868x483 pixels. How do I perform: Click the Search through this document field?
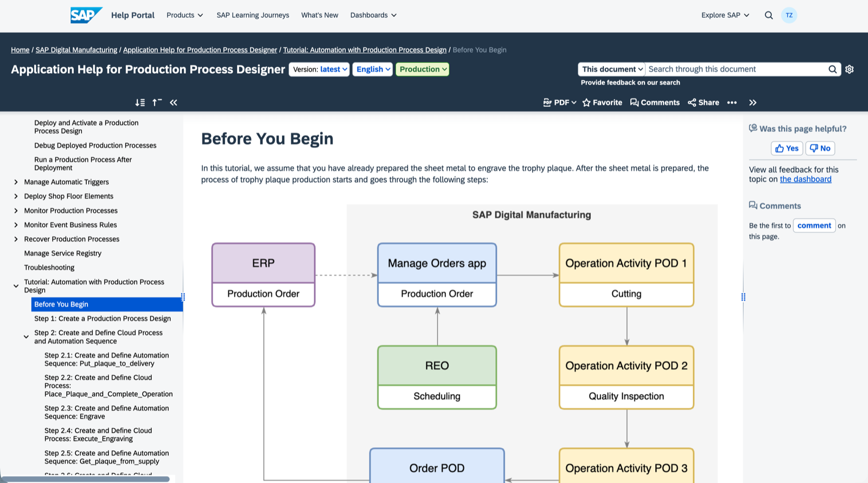pos(736,69)
